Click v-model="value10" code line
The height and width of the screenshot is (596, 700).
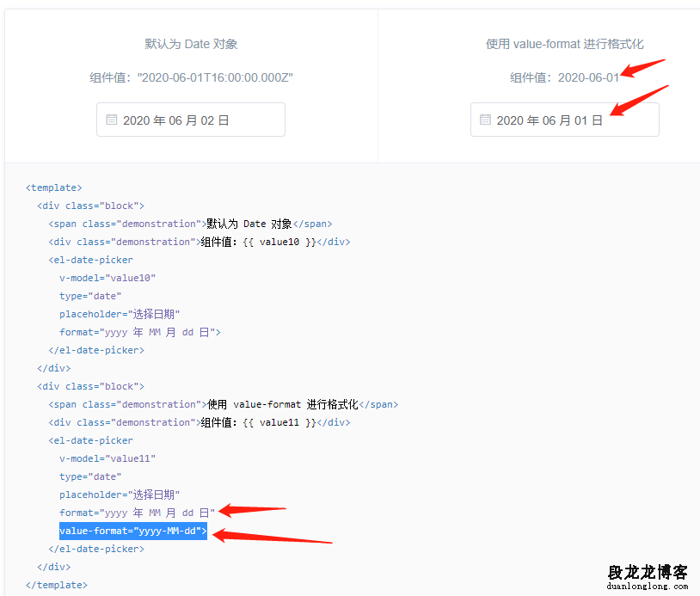pyautogui.click(x=107, y=278)
